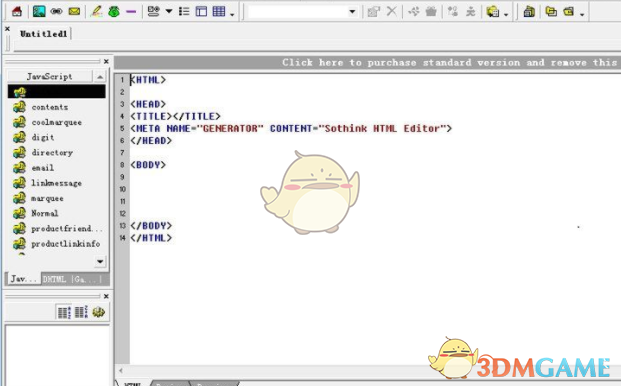
Task: Click the form elements toolbar icon
Action: (x=153, y=11)
